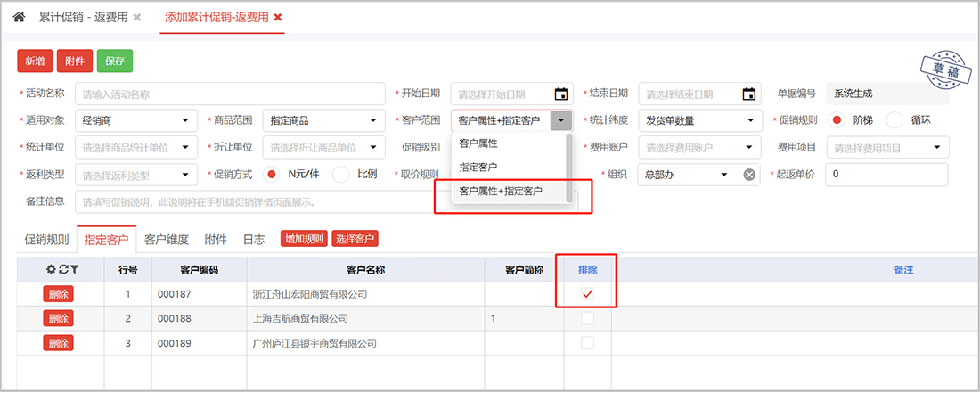Choose 客户属性+指定客户 from dropdown list
Viewport: 980px width, 393px height.
point(500,191)
